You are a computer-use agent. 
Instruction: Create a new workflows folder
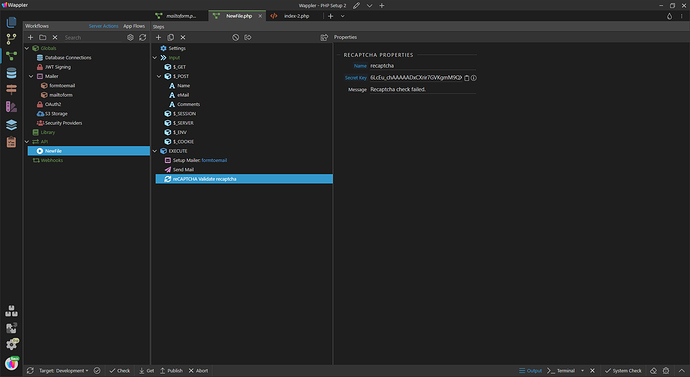43,37
